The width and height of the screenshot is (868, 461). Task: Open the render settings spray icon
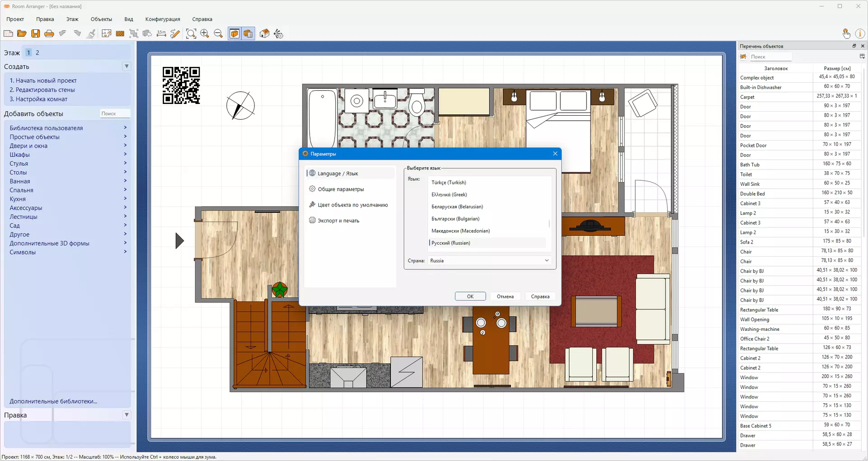click(x=279, y=33)
